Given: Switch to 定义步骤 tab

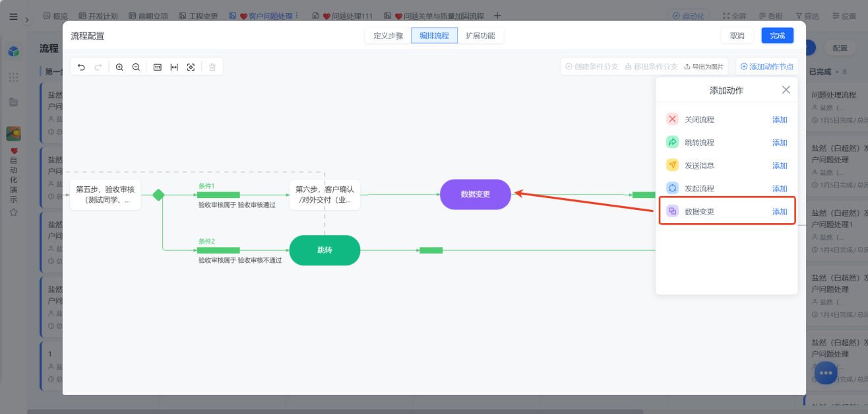Looking at the screenshot, I should click(388, 36).
